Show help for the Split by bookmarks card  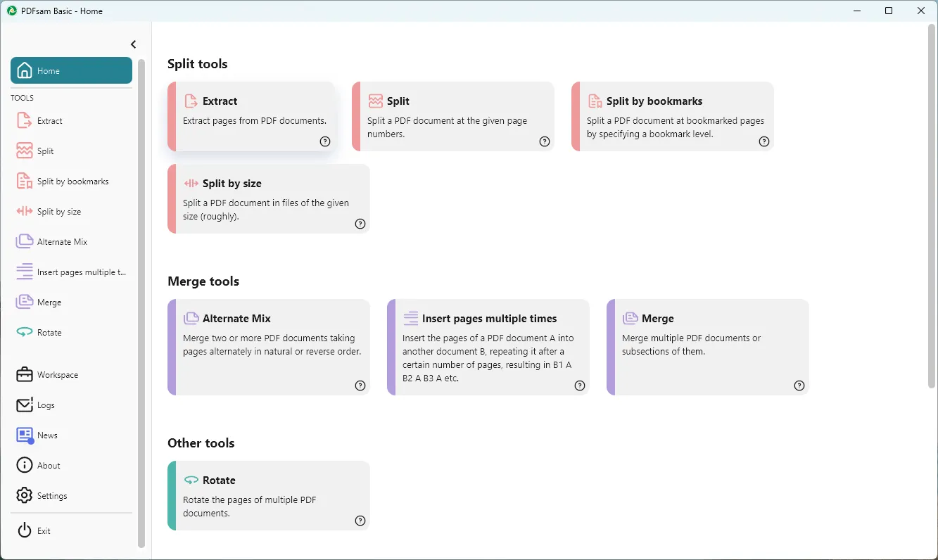[x=764, y=141]
